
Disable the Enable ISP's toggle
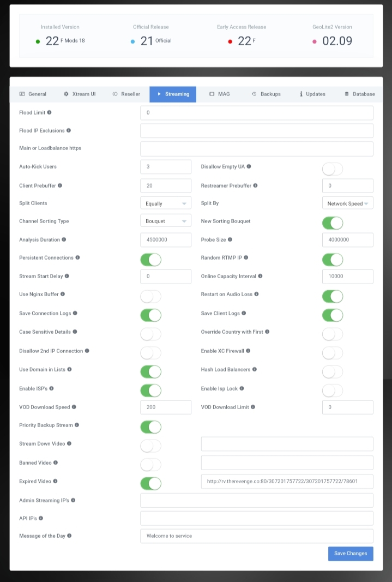tap(150, 390)
